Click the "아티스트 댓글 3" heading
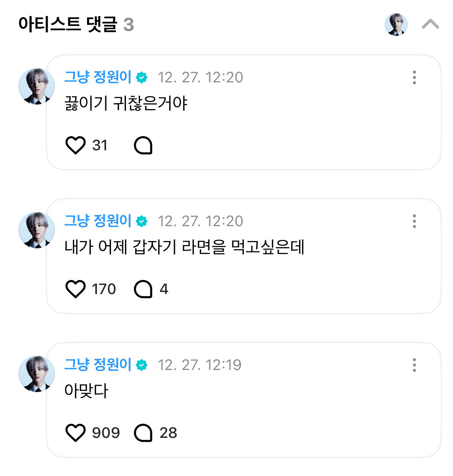The height and width of the screenshot is (476, 453). pyautogui.click(x=76, y=24)
